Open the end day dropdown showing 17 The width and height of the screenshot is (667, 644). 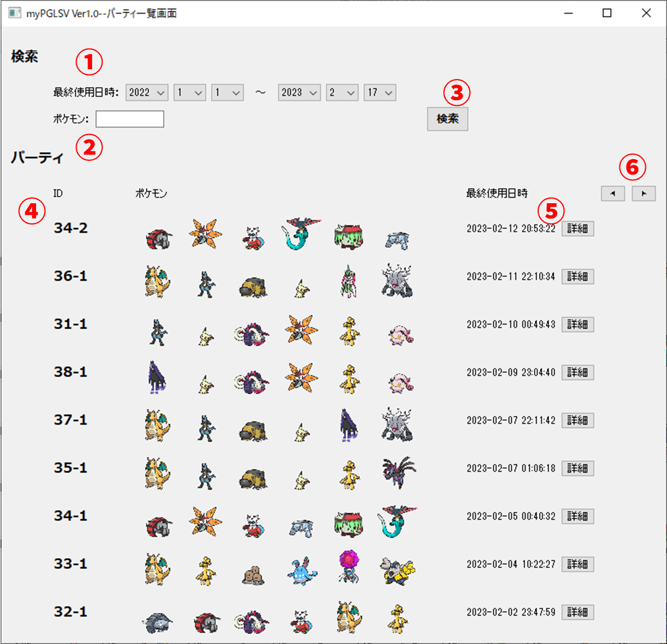coord(380,92)
